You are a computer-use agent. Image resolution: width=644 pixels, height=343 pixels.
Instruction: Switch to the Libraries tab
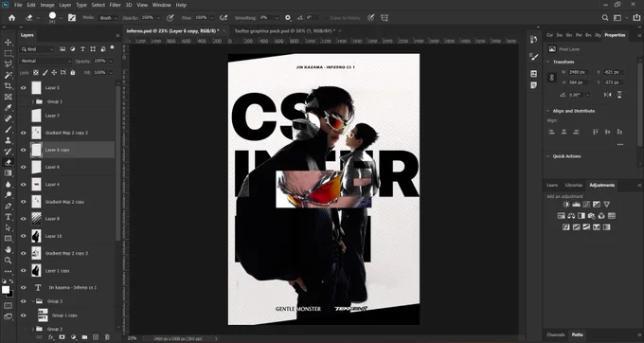pos(573,186)
